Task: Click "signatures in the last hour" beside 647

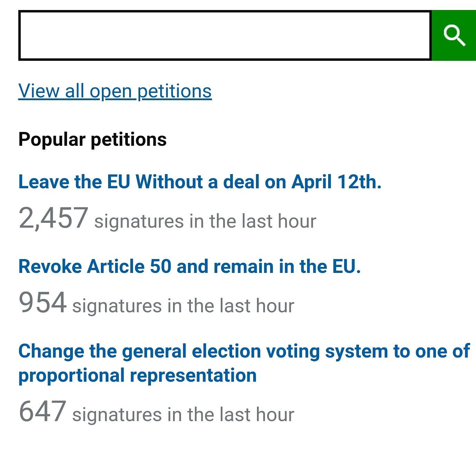Action: point(183,415)
